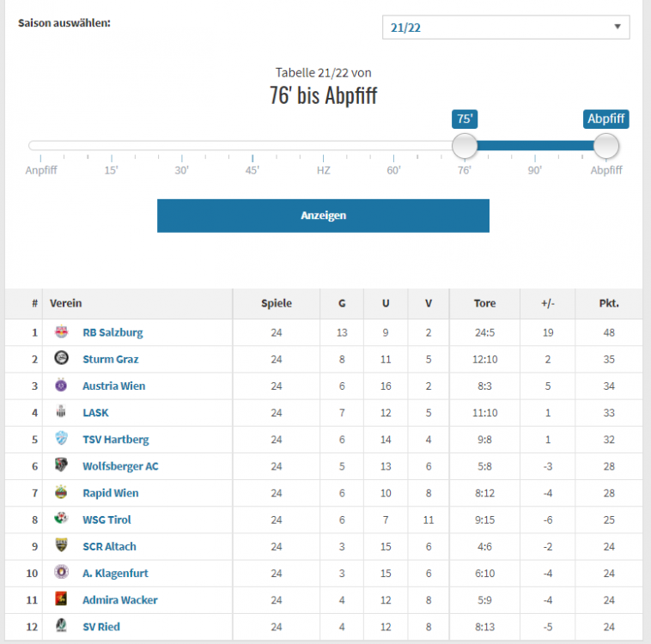Click the SCR Altach club logo
This screenshot has height=644, width=651.
[x=62, y=546]
